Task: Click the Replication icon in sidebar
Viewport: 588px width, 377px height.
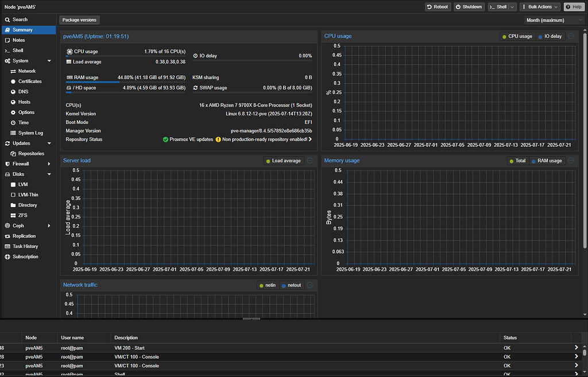Action: [x=7, y=236]
